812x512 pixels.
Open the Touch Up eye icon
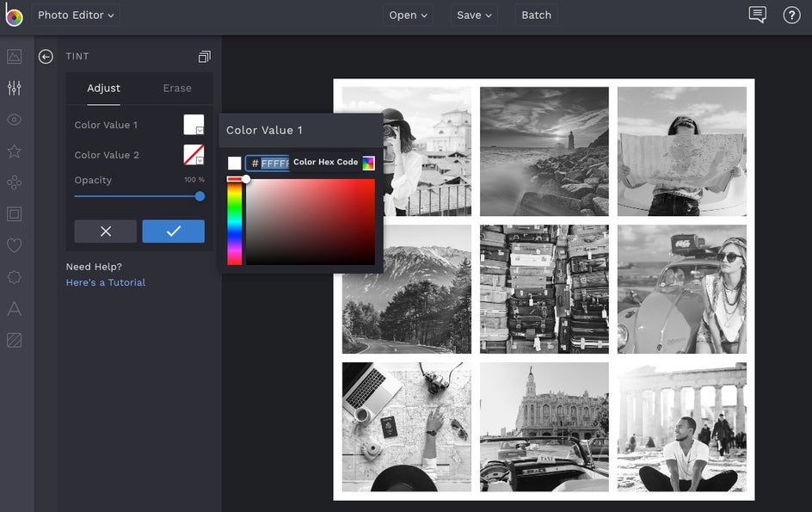click(x=14, y=120)
